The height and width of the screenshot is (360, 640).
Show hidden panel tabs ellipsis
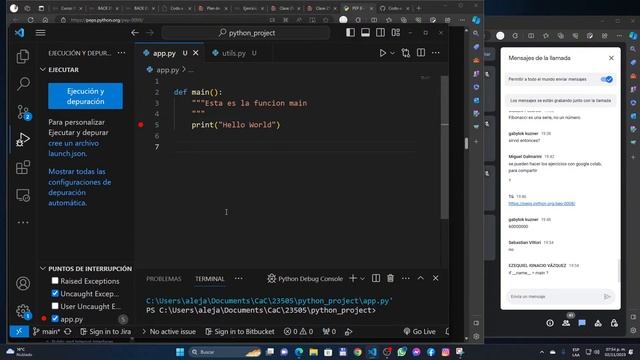coord(239,278)
